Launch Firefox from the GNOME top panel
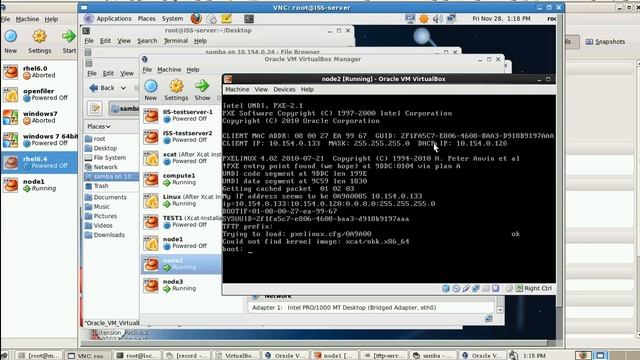Screen dimensions: 640x360 (x=196, y=18)
